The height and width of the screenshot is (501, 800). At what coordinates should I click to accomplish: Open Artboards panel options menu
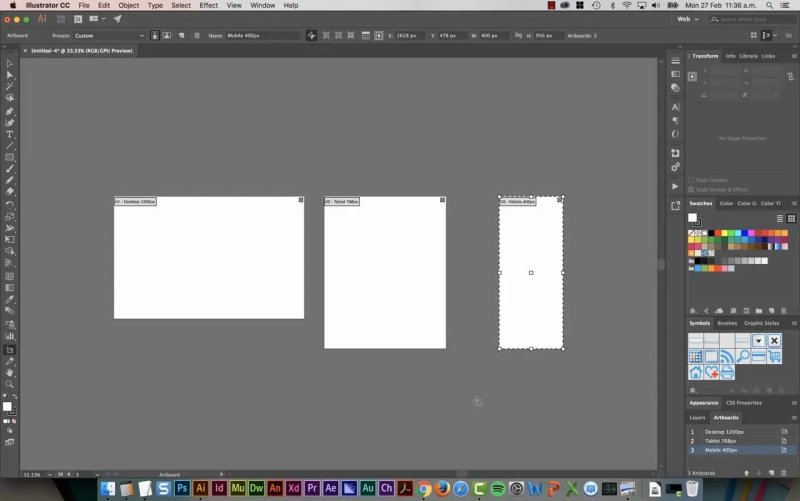tap(794, 417)
